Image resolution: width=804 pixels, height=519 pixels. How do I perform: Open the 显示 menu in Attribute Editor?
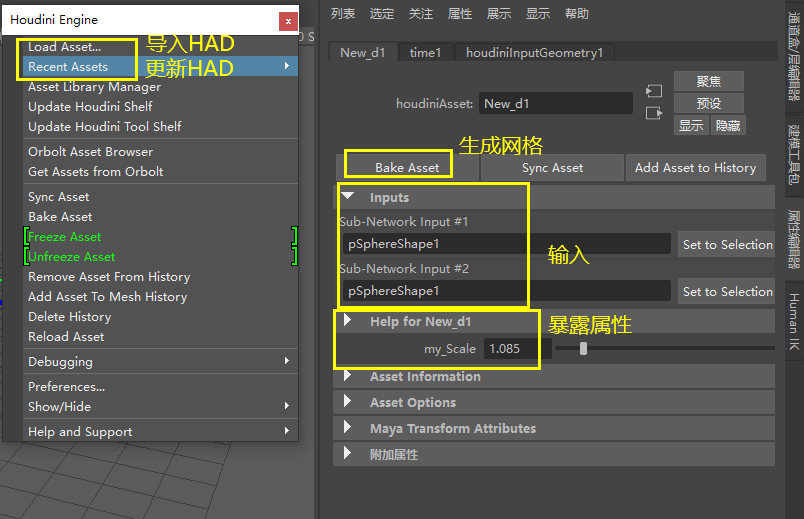click(538, 14)
